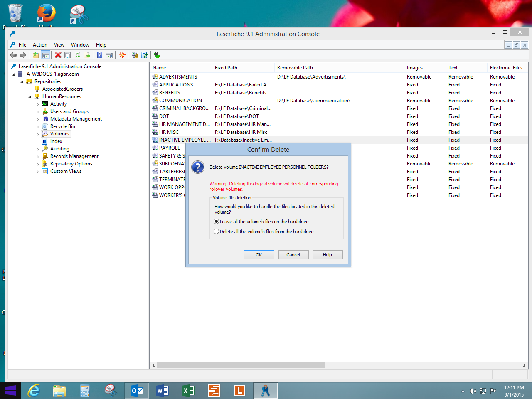Click the horizontal scrollbar in volume list
This screenshot has height=399, width=532.
[241, 365]
